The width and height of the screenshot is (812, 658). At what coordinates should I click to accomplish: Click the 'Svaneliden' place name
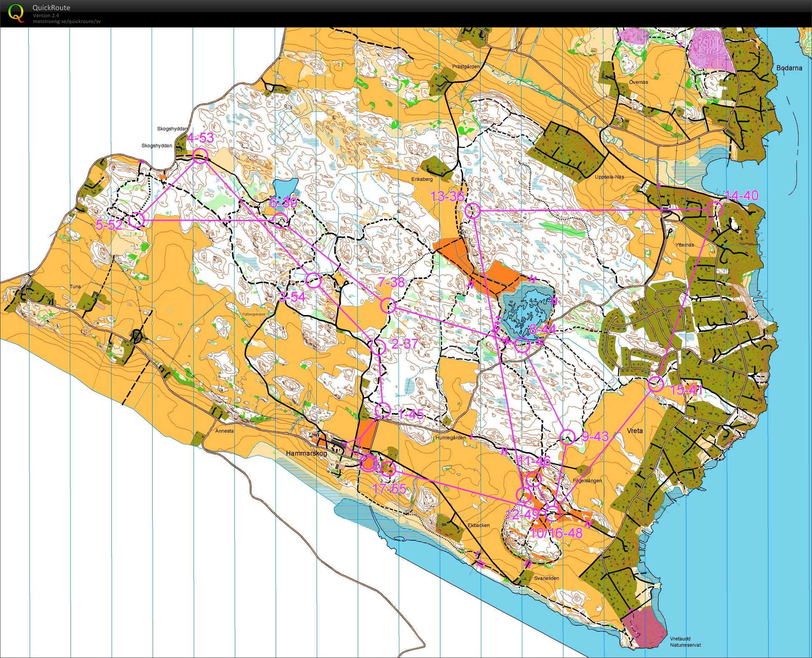tap(547, 578)
